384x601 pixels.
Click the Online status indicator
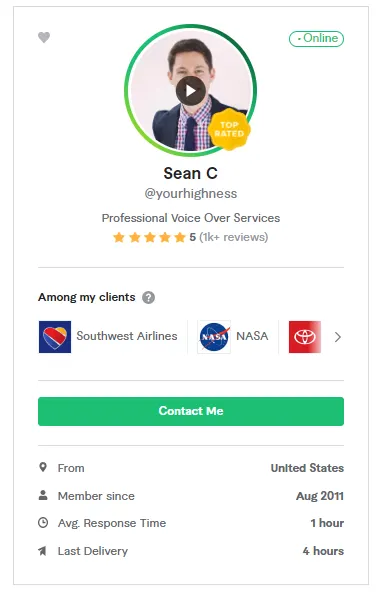click(316, 39)
